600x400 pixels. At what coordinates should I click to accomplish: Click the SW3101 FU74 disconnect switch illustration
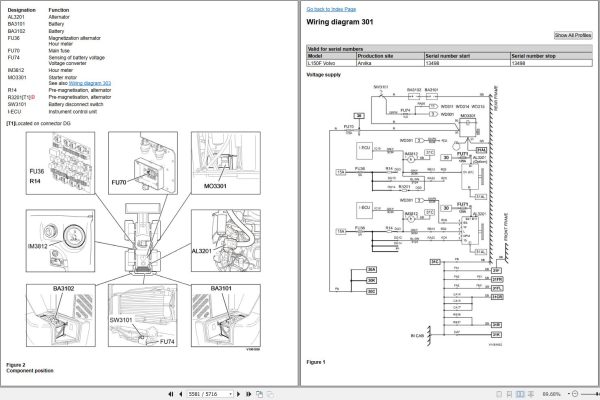(x=143, y=315)
